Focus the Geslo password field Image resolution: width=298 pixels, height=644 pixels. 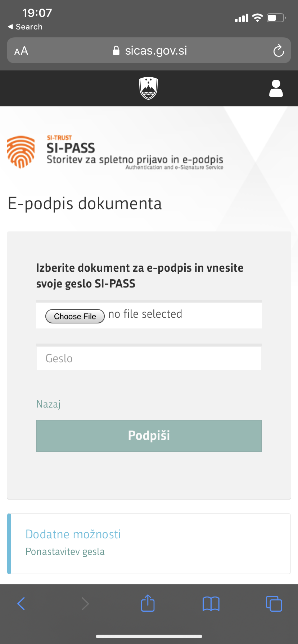149,358
